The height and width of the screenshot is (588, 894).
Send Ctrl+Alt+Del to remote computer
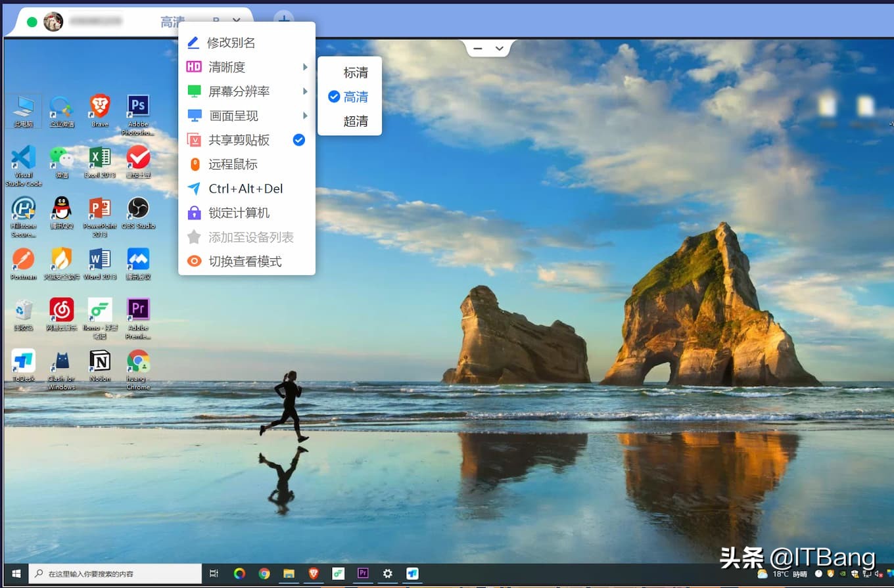click(245, 189)
